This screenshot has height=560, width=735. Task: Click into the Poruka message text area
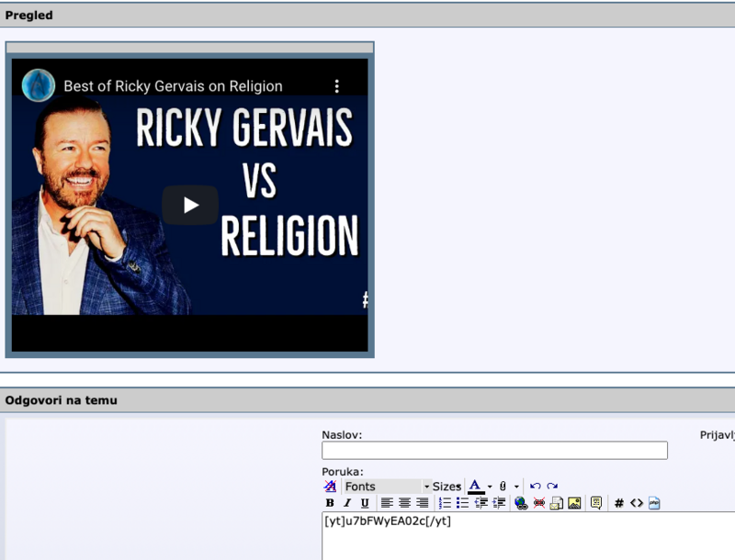click(x=528, y=535)
